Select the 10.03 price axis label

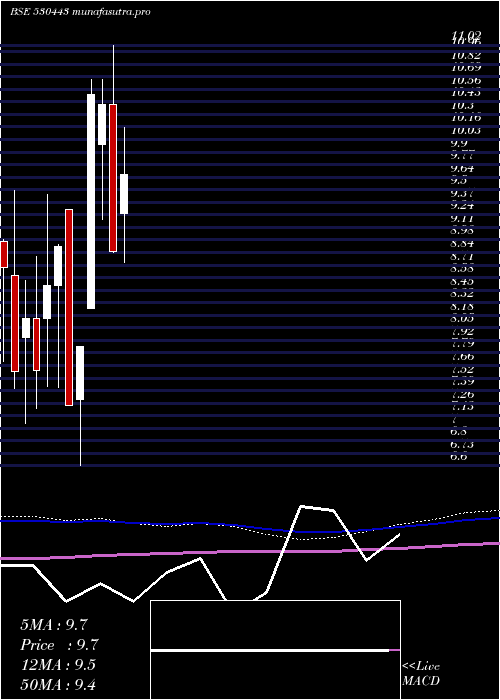click(466, 130)
